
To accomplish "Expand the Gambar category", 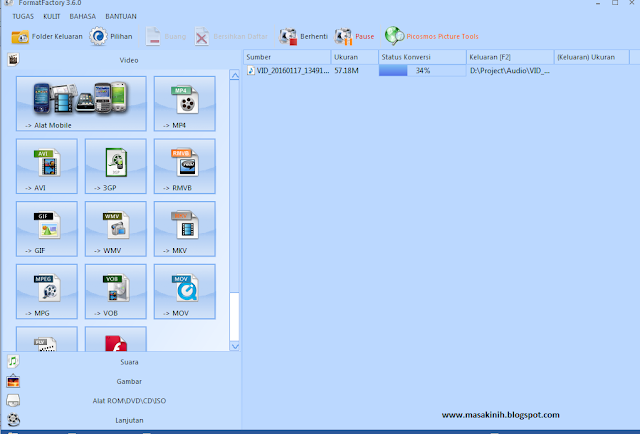I will pyautogui.click(x=122, y=381).
